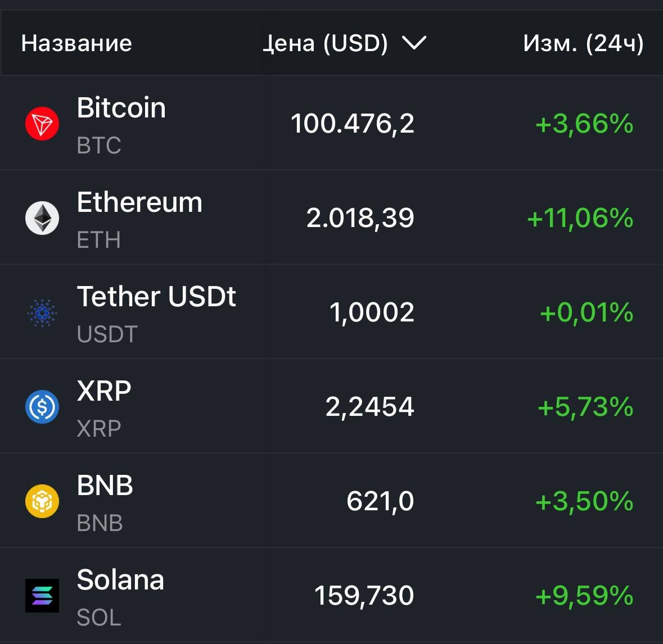Click the Ethereum diamond logo icon
Screen dimensions: 663x644
click(x=42, y=218)
